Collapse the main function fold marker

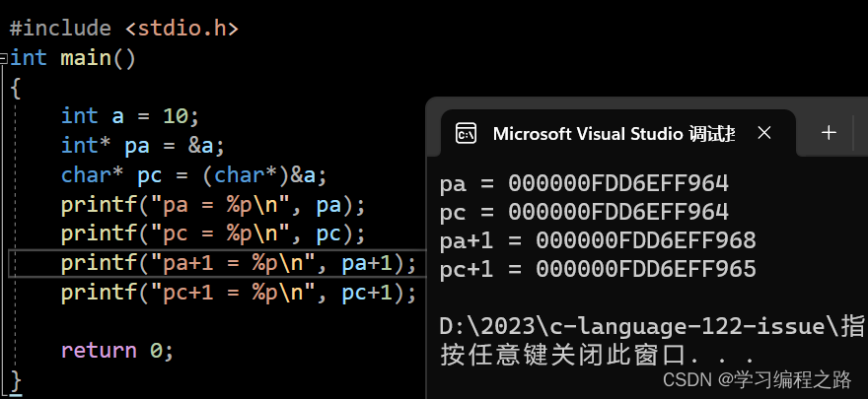pyautogui.click(x=3, y=57)
